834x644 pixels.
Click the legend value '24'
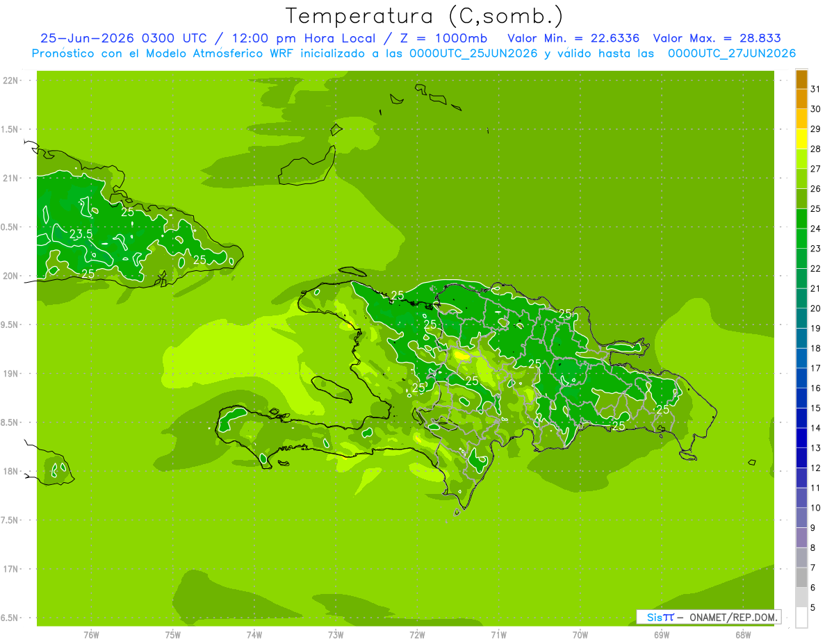pos(815,229)
